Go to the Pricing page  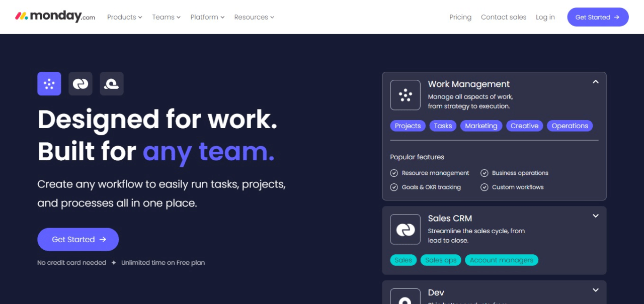tap(460, 17)
